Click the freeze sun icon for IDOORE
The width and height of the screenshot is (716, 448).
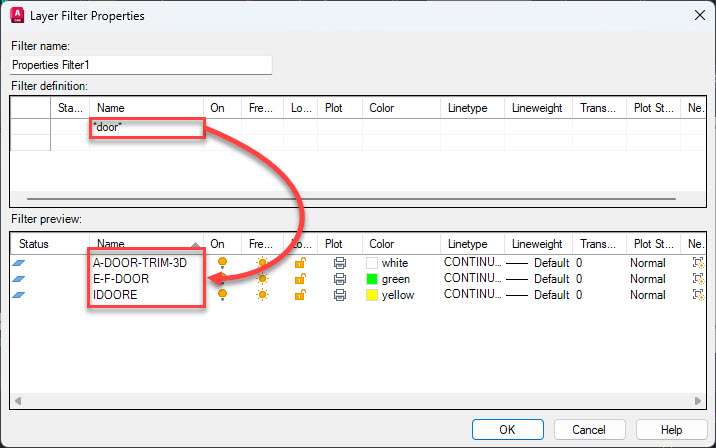pos(262,295)
